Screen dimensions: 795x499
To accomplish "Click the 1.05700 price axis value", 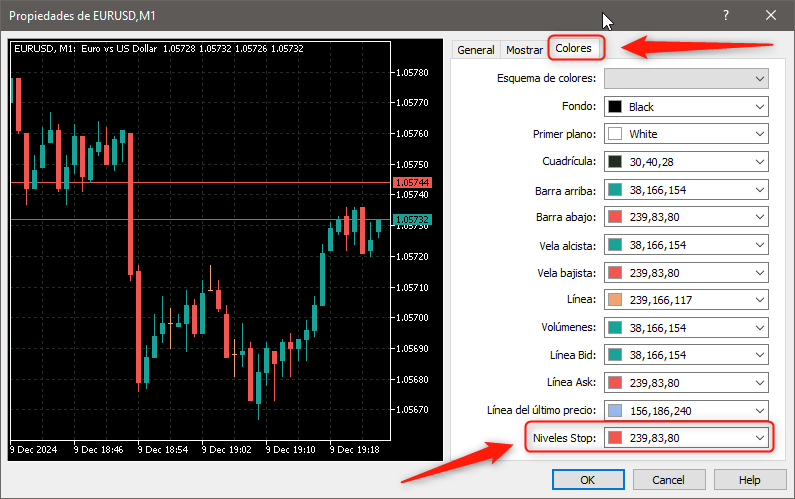I will tap(412, 317).
